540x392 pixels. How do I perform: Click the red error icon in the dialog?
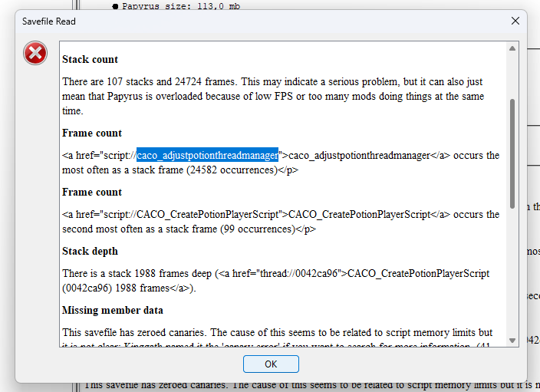(35, 53)
